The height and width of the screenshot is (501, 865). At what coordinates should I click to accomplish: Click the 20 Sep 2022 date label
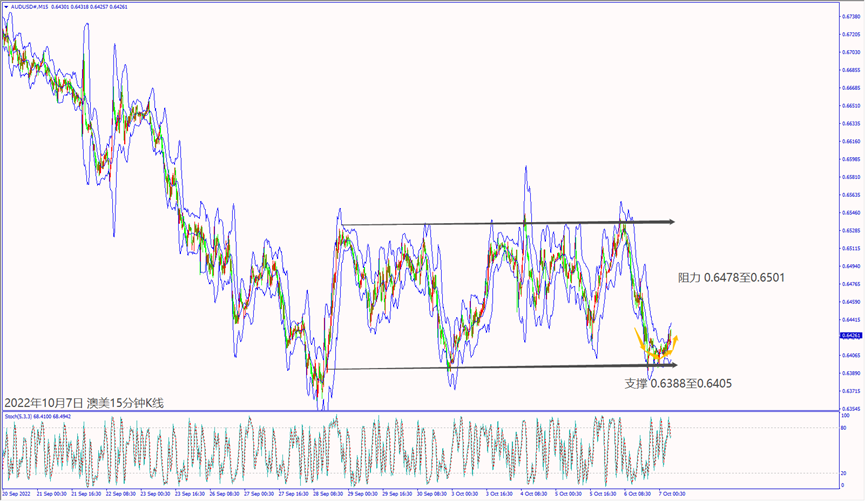click(18, 493)
